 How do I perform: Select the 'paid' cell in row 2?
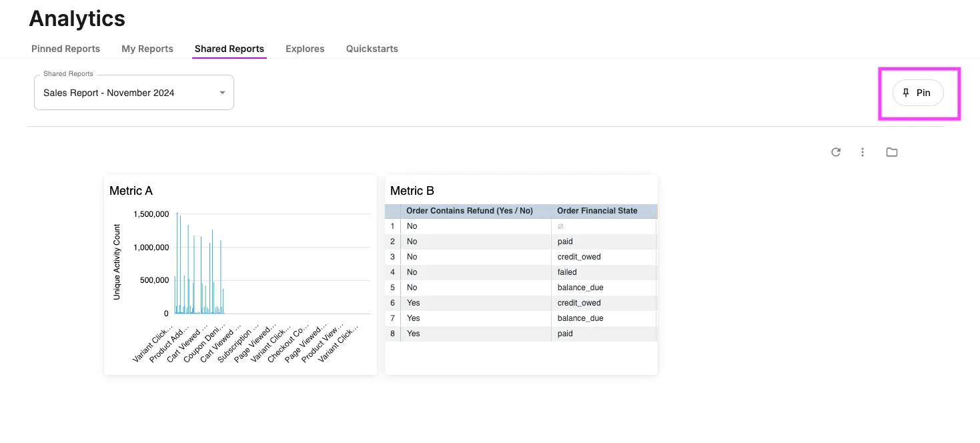tap(604, 242)
